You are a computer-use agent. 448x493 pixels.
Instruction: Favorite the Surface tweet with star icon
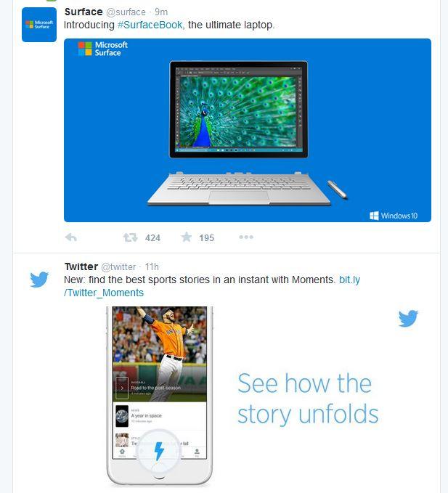[x=187, y=237]
